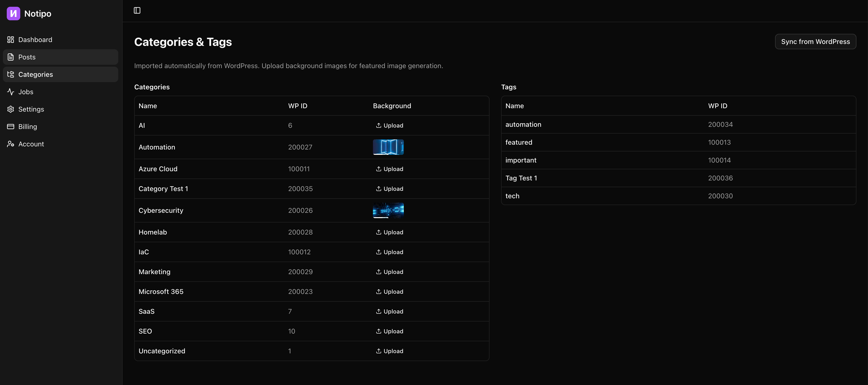Select the Billing credit card icon
The image size is (868, 385).
pyautogui.click(x=10, y=126)
